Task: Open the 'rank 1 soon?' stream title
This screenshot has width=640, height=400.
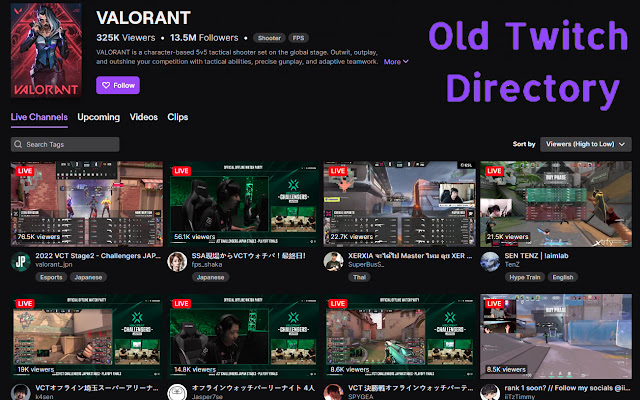Action: (x=567, y=388)
